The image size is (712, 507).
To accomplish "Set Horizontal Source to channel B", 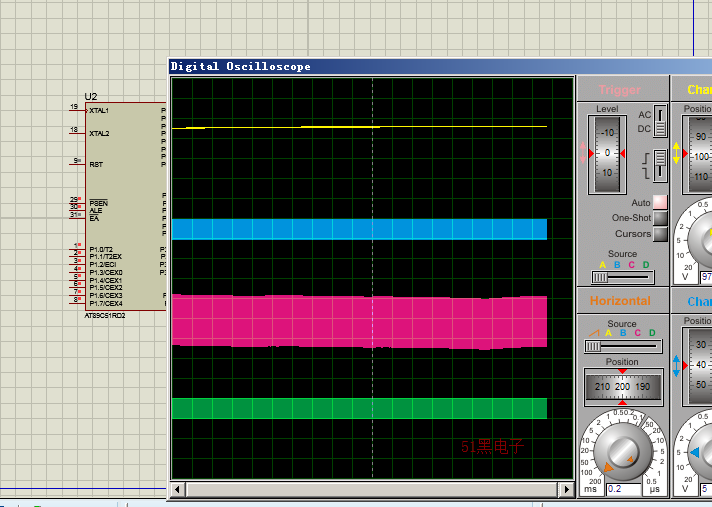I will [x=623, y=333].
